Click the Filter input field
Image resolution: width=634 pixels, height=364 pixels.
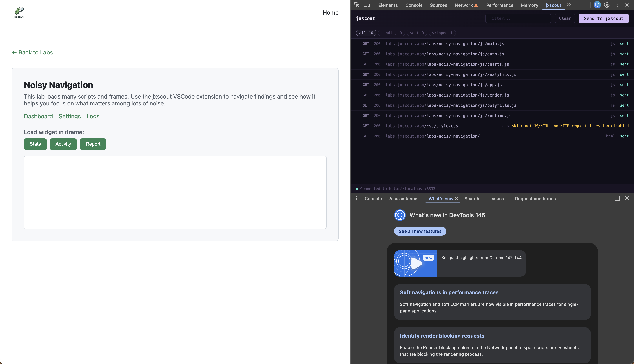point(518,19)
